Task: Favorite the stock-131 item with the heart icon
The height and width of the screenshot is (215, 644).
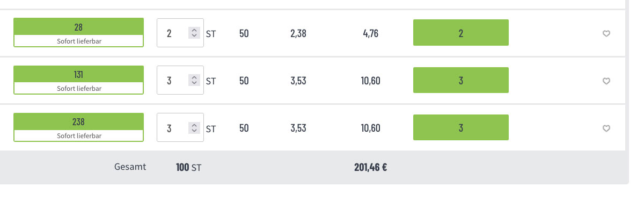Action: coord(606,81)
